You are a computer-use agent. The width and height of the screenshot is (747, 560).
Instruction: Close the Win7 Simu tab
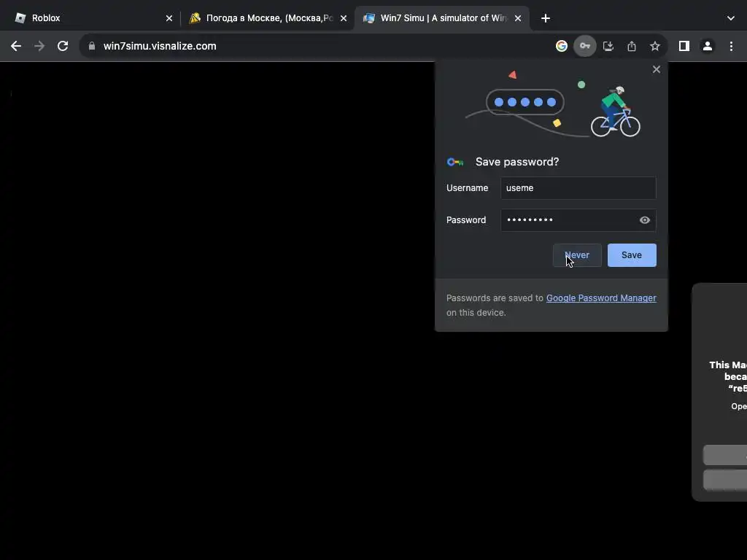click(x=518, y=18)
